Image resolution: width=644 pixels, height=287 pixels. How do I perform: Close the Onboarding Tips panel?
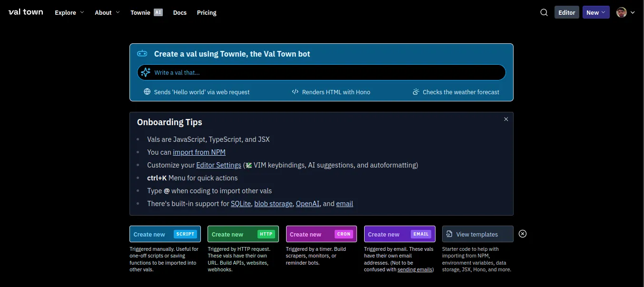(506, 119)
